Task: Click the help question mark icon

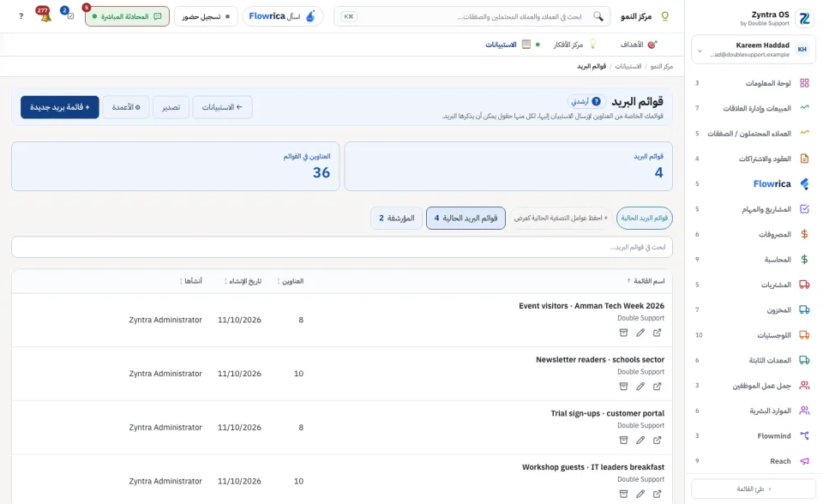Action: [x=21, y=16]
